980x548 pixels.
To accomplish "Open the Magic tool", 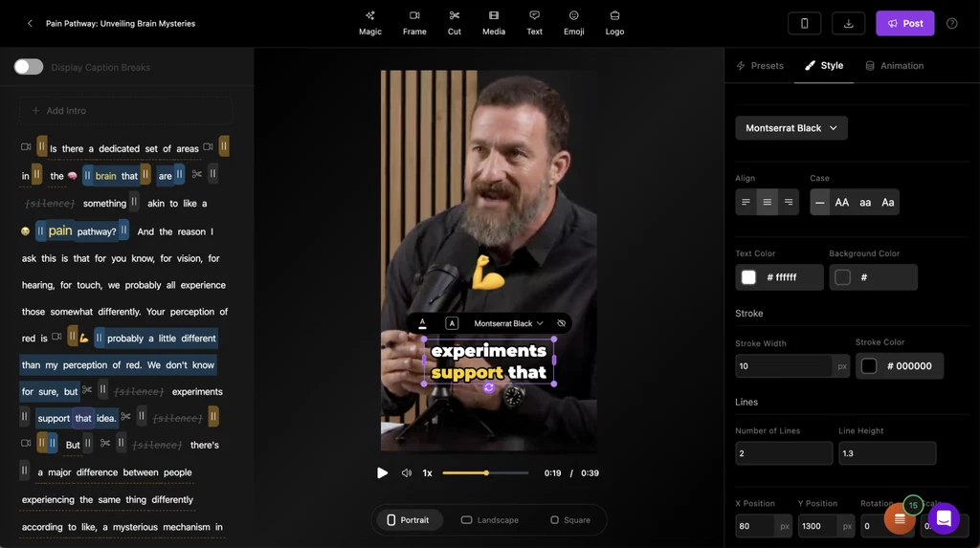I will coord(369,23).
